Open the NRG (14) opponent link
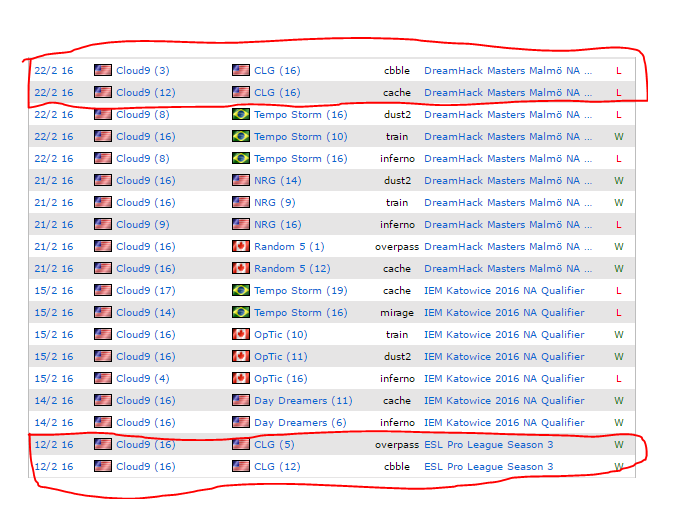 point(278,181)
